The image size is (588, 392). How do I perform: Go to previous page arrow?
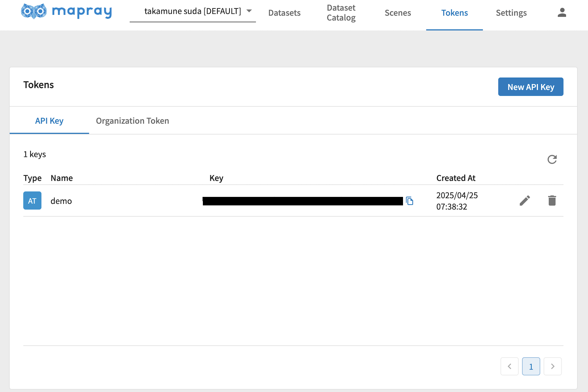click(509, 366)
